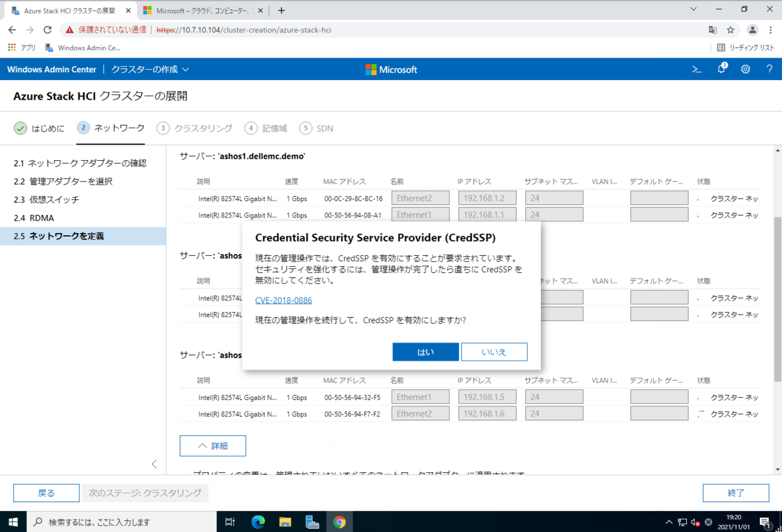Screen dimensions: 782x532
Task: Bookmark this page with star icon
Action: (731, 30)
